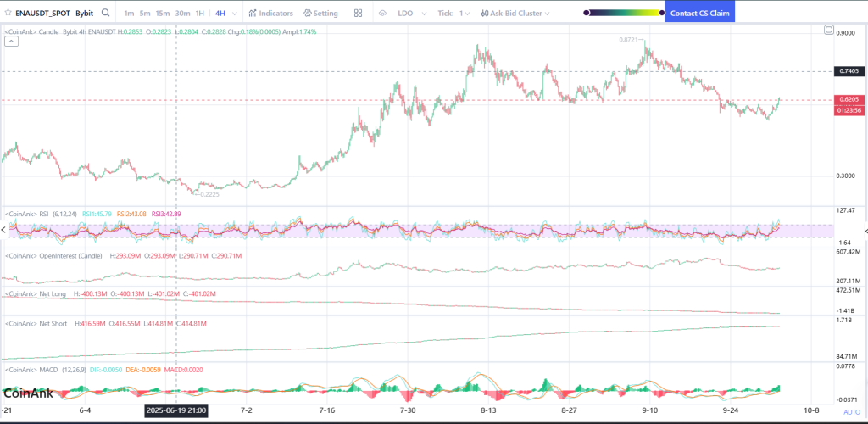Click the 01:23:56 countdown label
This screenshot has width=868, height=424.
point(849,111)
